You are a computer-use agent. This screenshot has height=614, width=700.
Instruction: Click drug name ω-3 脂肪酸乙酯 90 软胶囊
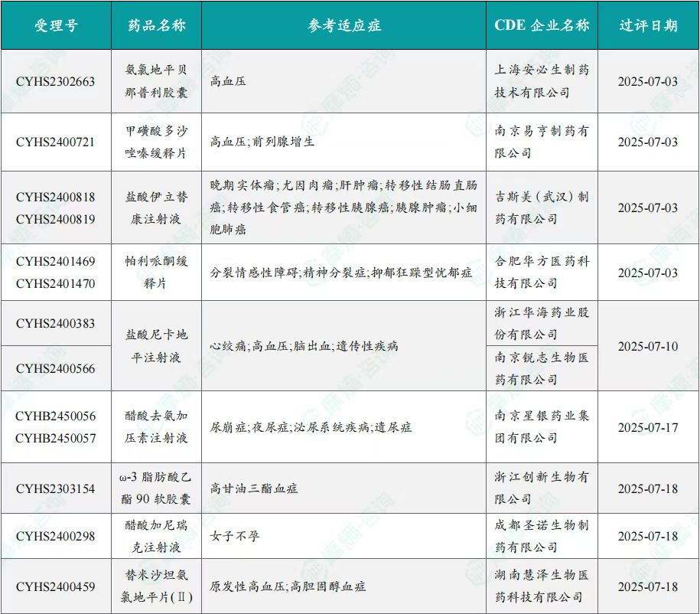pos(156,488)
